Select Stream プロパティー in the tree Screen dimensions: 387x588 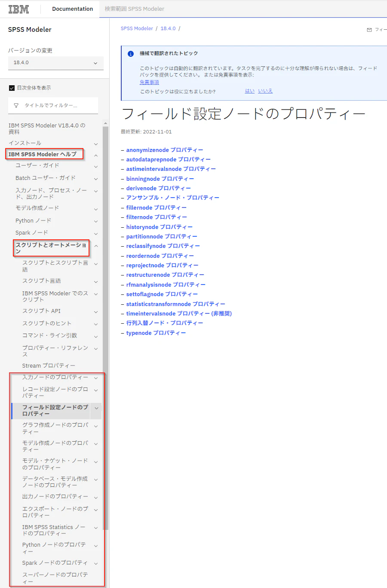tap(49, 366)
